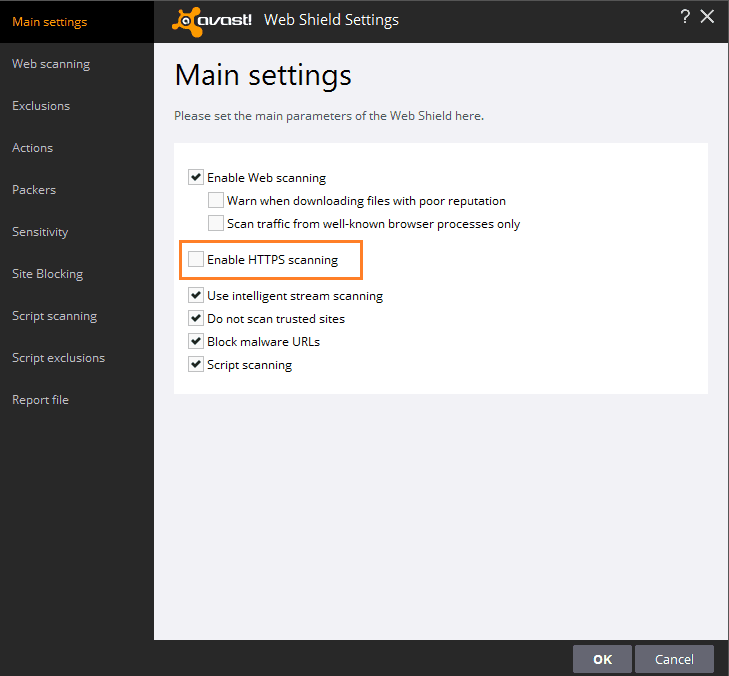This screenshot has width=729, height=676.
Task: Enable warning for poor reputation downloads
Action: [216, 200]
